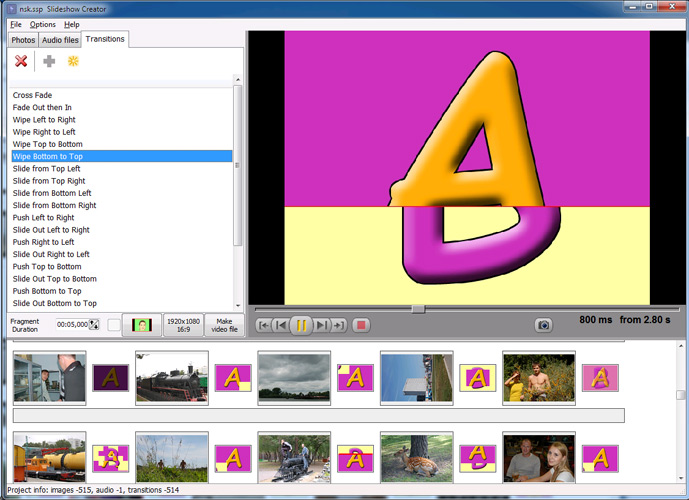The width and height of the screenshot is (689, 500).
Task: Click the Fragment Duration spinner arrows
Action: pyautogui.click(x=94, y=325)
